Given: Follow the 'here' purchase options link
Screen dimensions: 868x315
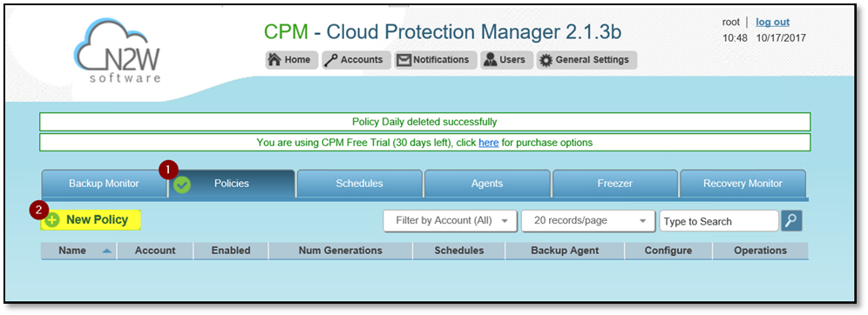Looking at the screenshot, I should pos(488,143).
